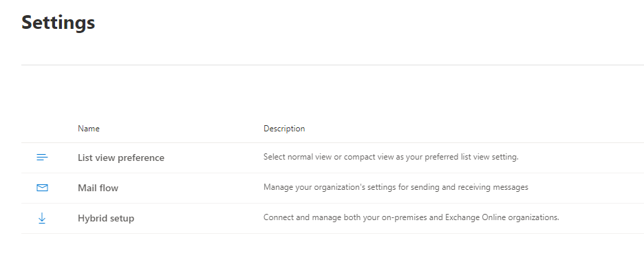Select the Description column header
Image resolution: width=644 pixels, height=271 pixels.
click(284, 129)
